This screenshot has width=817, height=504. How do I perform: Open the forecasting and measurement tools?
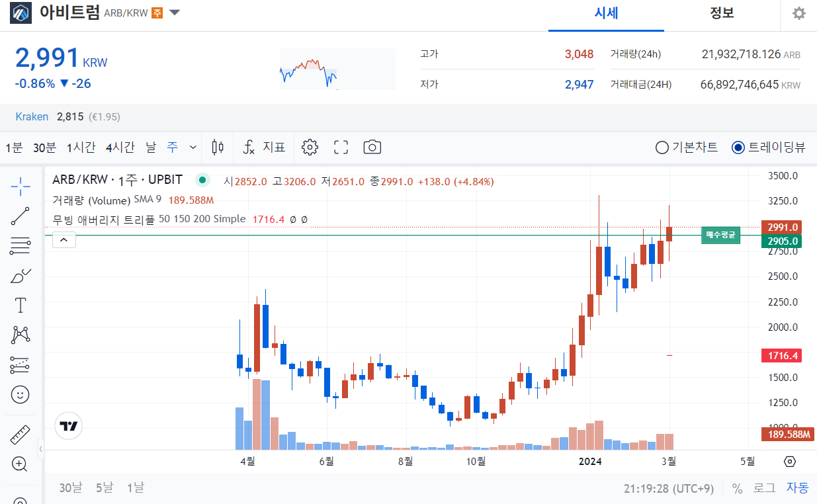(x=21, y=364)
